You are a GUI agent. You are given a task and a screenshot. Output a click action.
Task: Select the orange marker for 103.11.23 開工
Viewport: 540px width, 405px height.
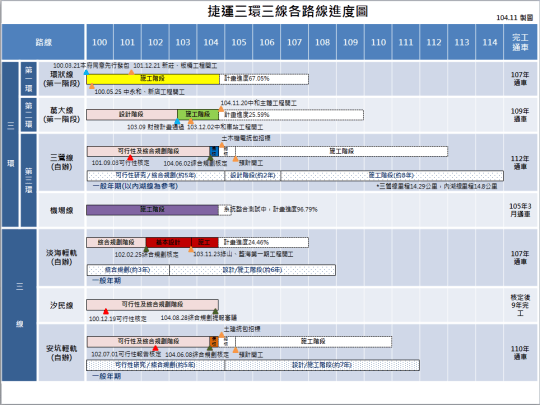click(x=191, y=249)
